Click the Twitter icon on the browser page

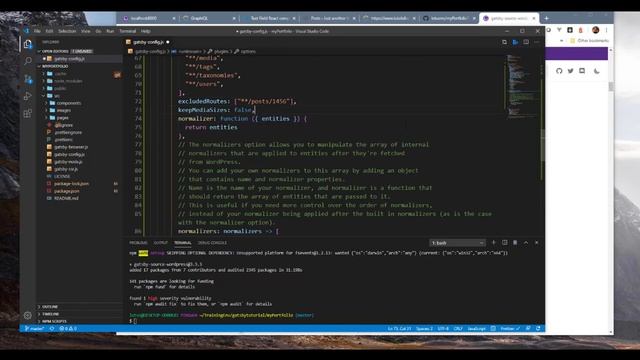pyautogui.click(x=571, y=71)
